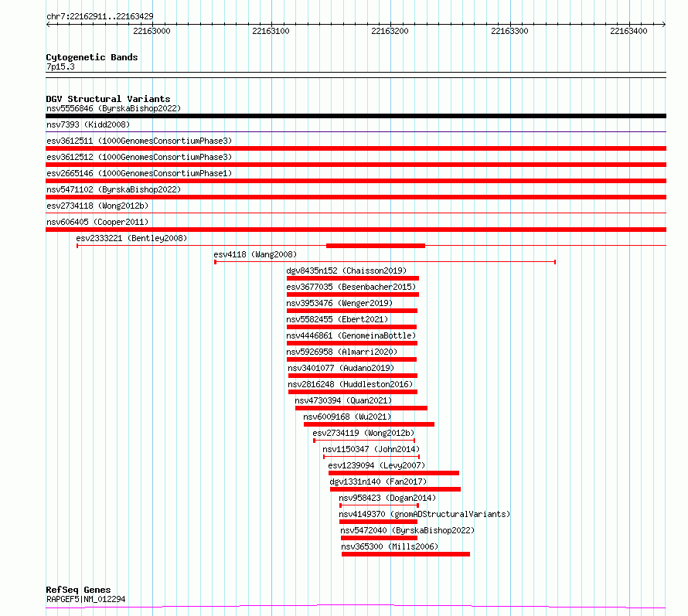Click the left arrow on the ruler

(48, 24)
